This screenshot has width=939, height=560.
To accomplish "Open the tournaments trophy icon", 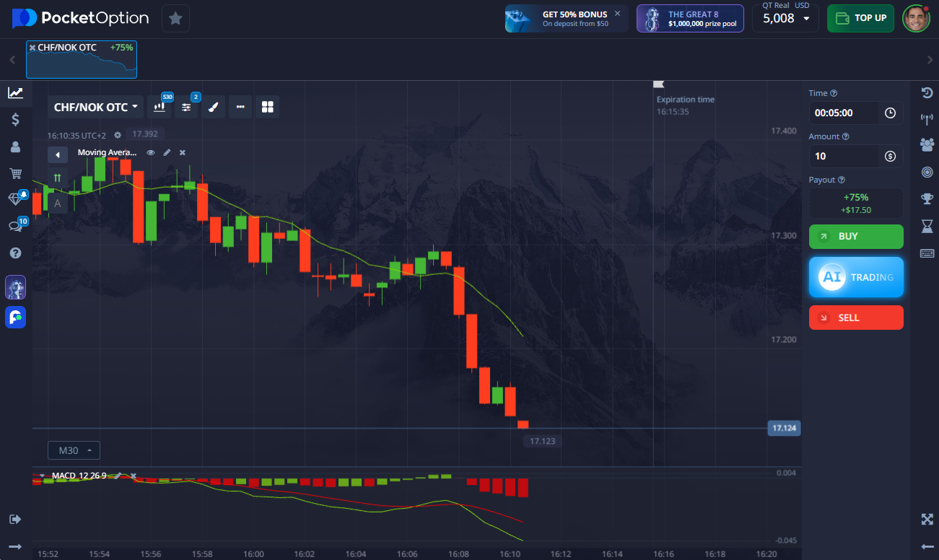I will point(927,198).
